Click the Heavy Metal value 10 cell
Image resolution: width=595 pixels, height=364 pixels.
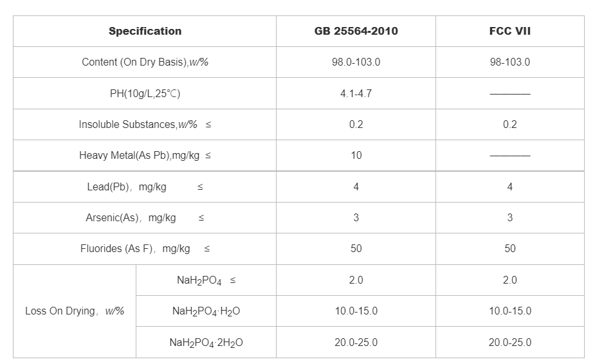tap(356, 155)
